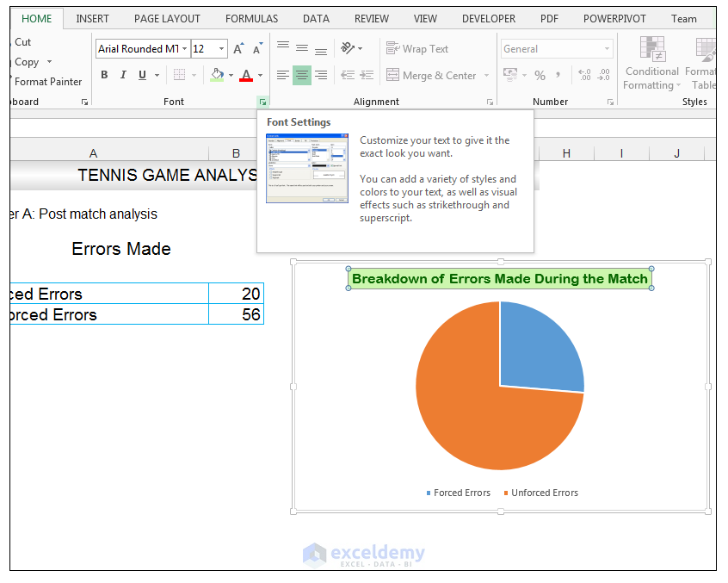Toggle Italic formatting
The image size is (728, 583).
coord(123,75)
